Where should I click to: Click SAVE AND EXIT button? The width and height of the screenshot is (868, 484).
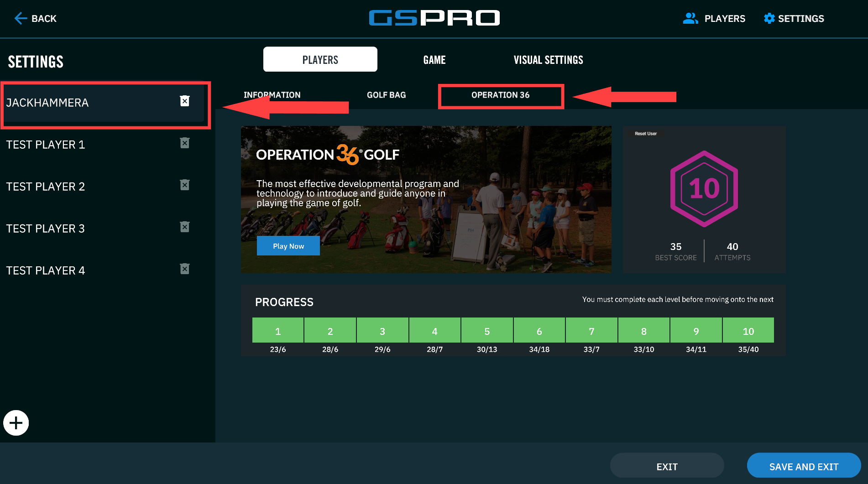[x=803, y=466]
